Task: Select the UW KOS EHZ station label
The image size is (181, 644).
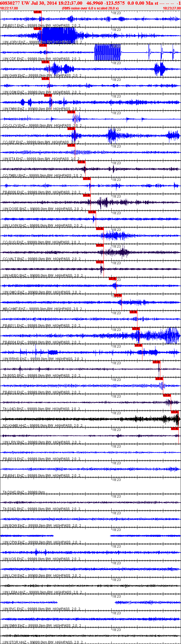Action: click(x=14, y=559)
